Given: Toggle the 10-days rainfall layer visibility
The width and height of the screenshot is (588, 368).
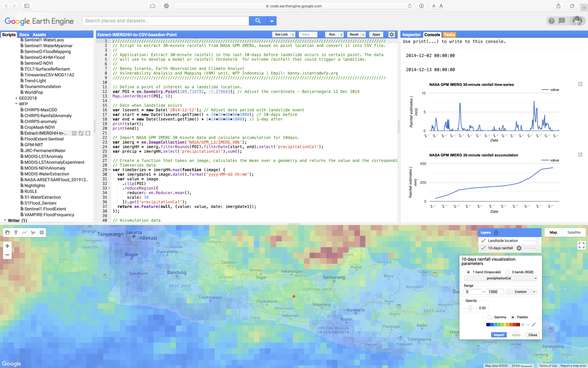Looking at the screenshot, I should point(483,248).
